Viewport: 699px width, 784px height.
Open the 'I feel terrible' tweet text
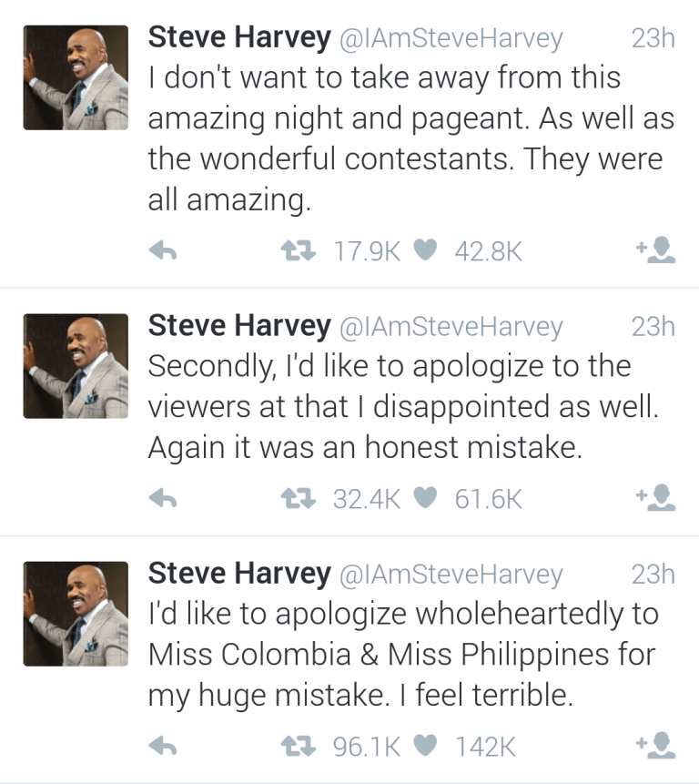tap(401, 655)
